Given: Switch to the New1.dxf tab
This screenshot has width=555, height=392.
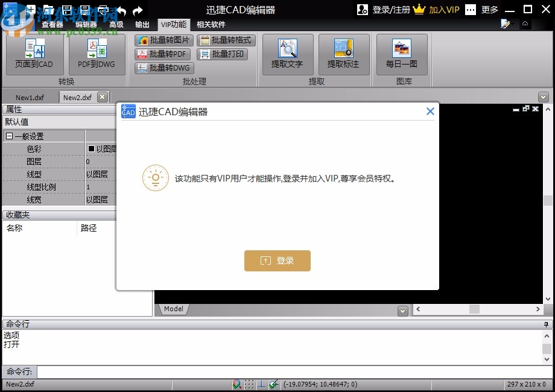Looking at the screenshot, I should pyautogui.click(x=29, y=96).
